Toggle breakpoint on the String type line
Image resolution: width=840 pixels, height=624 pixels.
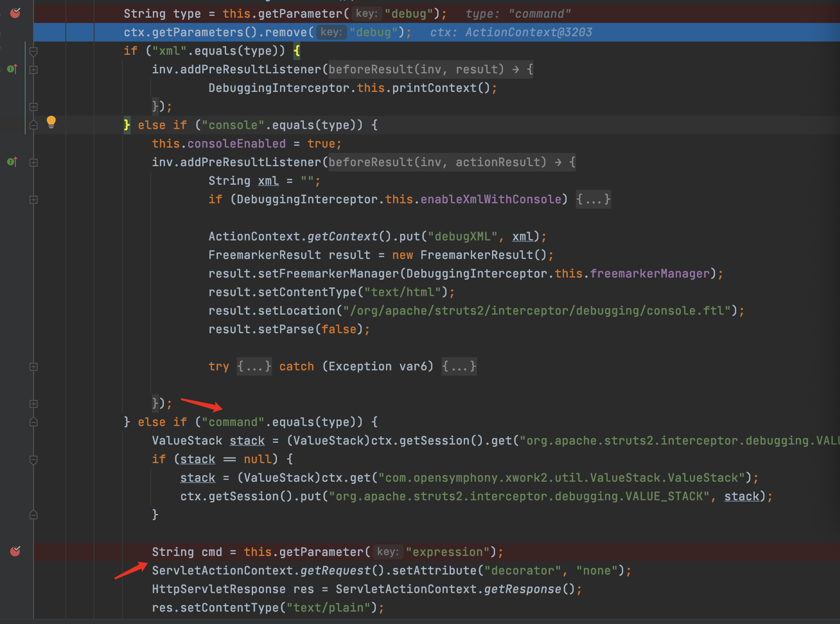[15, 13]
